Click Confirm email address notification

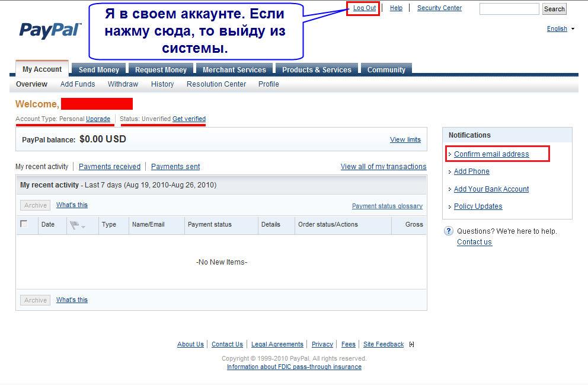491,154
